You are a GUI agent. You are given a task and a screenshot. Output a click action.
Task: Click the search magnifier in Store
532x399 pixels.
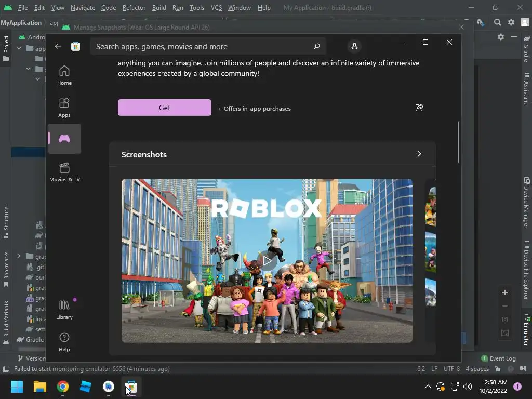(x=317, y=46)
